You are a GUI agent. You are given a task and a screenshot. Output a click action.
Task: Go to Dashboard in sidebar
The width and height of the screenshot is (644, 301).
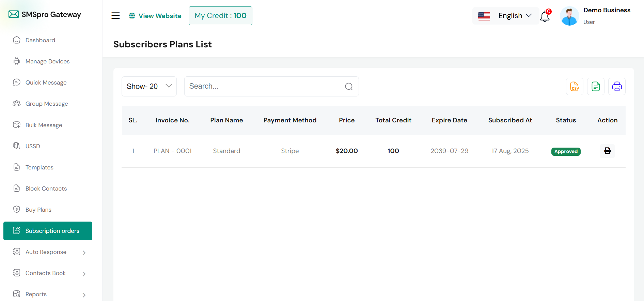click(40, 40)
